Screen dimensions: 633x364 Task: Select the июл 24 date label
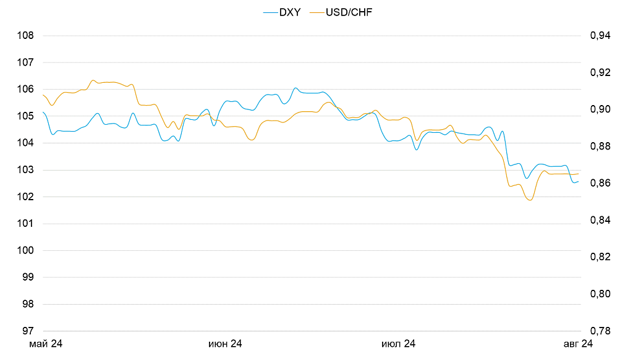pyautogui.click(x=399, y=344)
